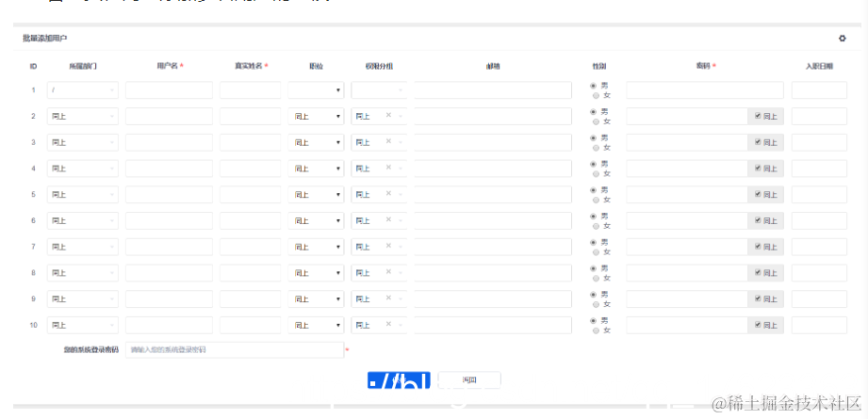This screenshot has width=868, height=419.
Task: Click the 所属部门 column header
Action: tap(83, 66)
